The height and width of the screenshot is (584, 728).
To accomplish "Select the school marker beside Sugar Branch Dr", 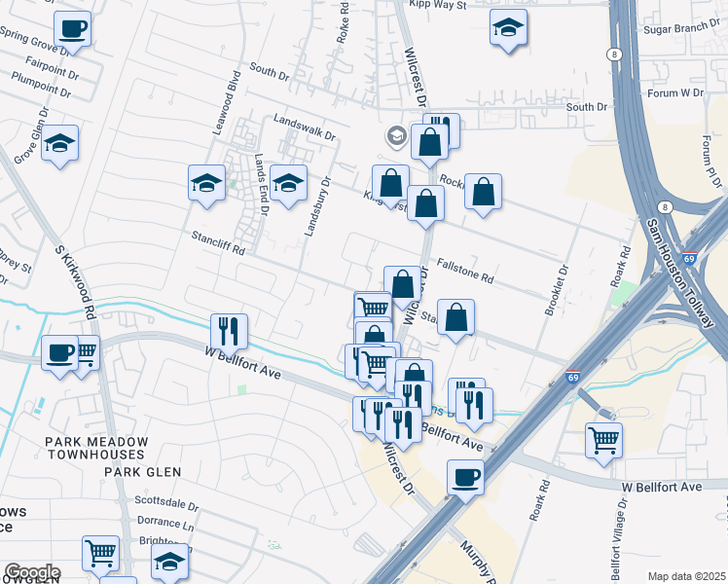I will click(x=507, y=28).
